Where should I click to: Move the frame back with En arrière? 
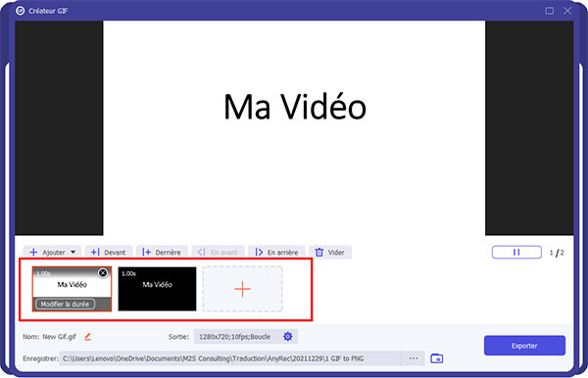(x=276, y=252)
